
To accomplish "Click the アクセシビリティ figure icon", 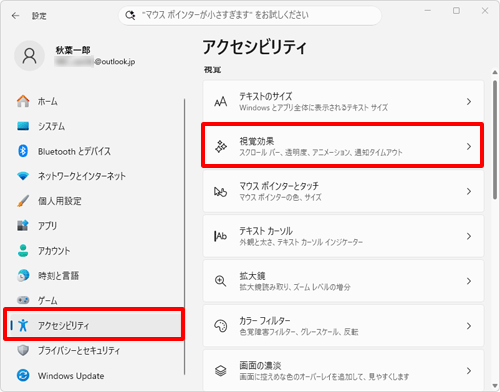I will pos(23,325).
